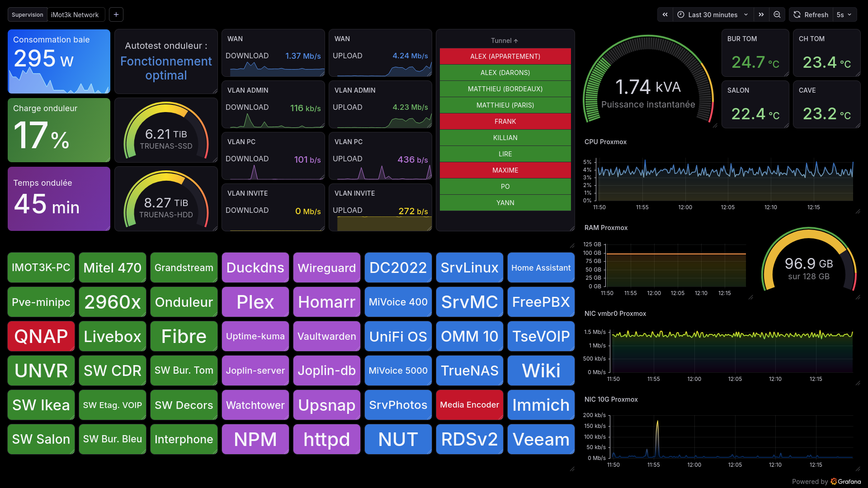Click the NIC 10G Proxmox panel title
The width and height of the screenshot is (868, 488).
coord(611,399)
